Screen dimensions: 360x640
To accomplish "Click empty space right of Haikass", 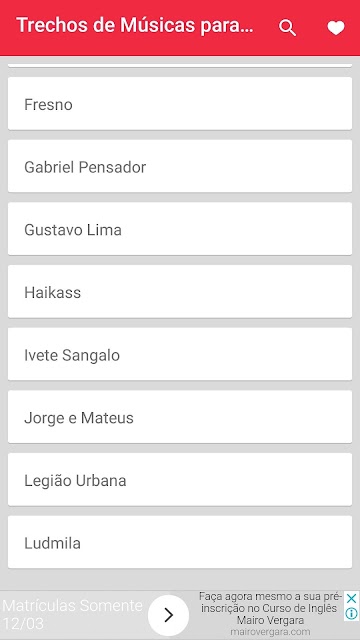I will tap(216, 292).
